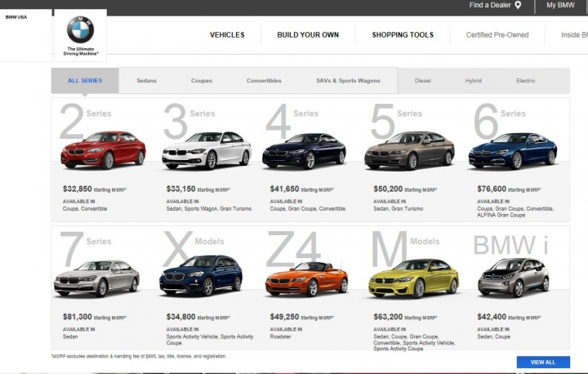Open the Vehicles menu
The image size is (588, 374).
[x=227, y=35]
